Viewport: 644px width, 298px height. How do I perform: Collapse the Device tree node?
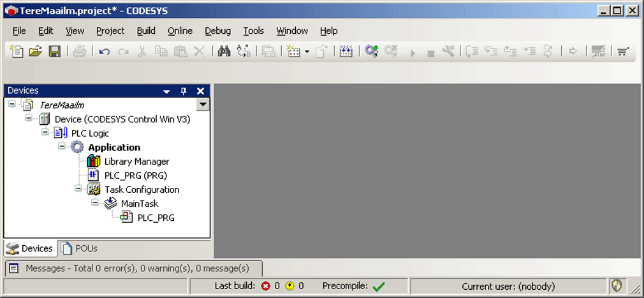pos(28,118)
